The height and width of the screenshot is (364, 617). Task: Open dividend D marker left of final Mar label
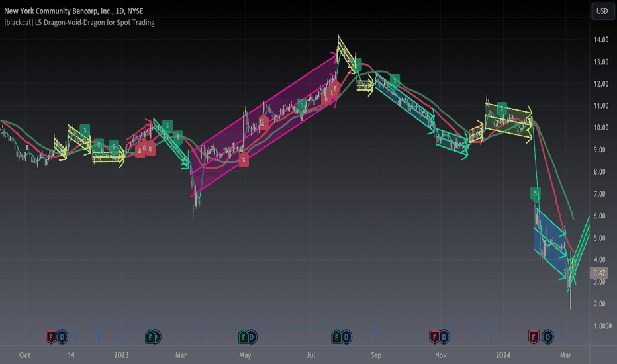pyautogui.click(x=547, y=337)
